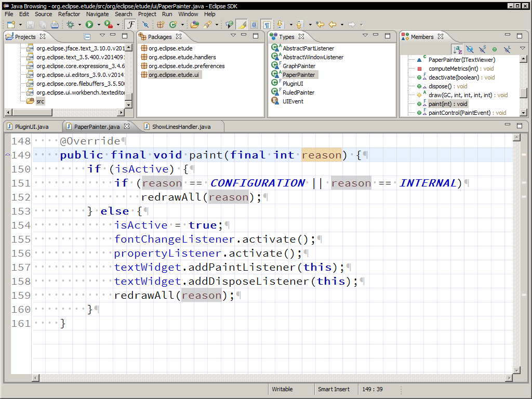Click the Print toolbar icon

click(55, 24)
